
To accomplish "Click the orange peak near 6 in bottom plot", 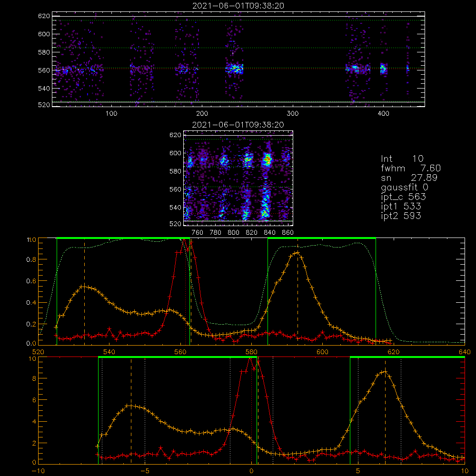I will [385, 372].
